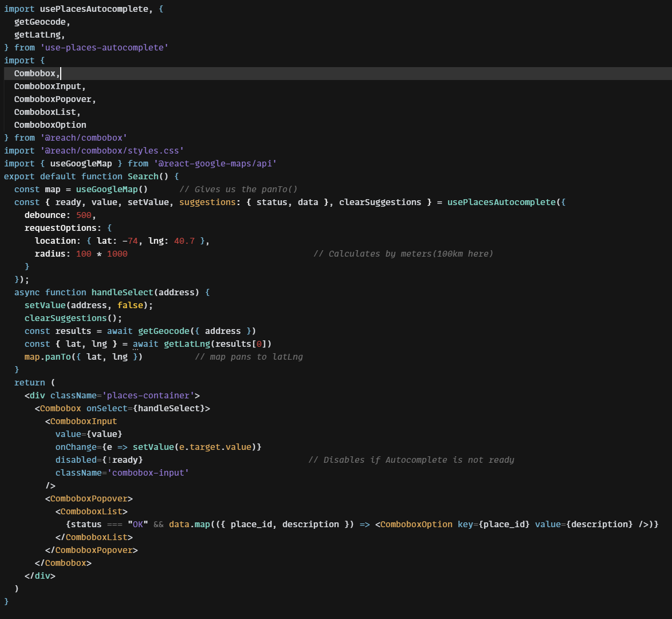Viewport: 672px width, 619px height.
Task: Click the ComboboxList import line
Action: click(47, 112)
